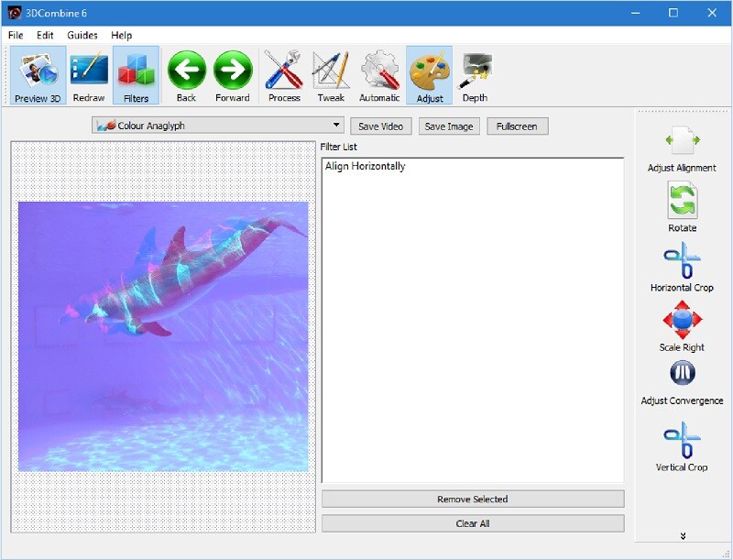Select the Tweak tool
The height and width of the screenshot is (560, 733).
click(331, 73)
